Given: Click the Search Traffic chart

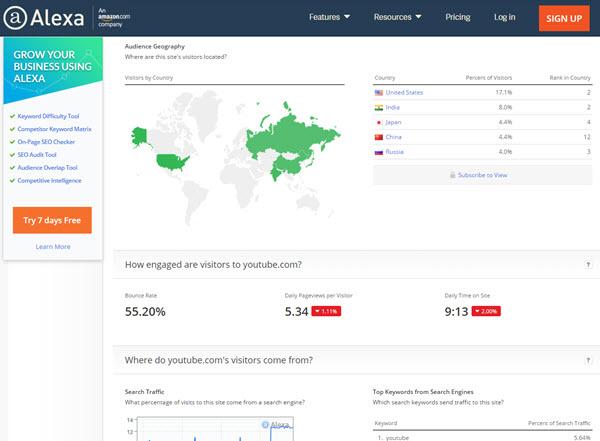Looking at the screenshot, I should tap(215, 429).
